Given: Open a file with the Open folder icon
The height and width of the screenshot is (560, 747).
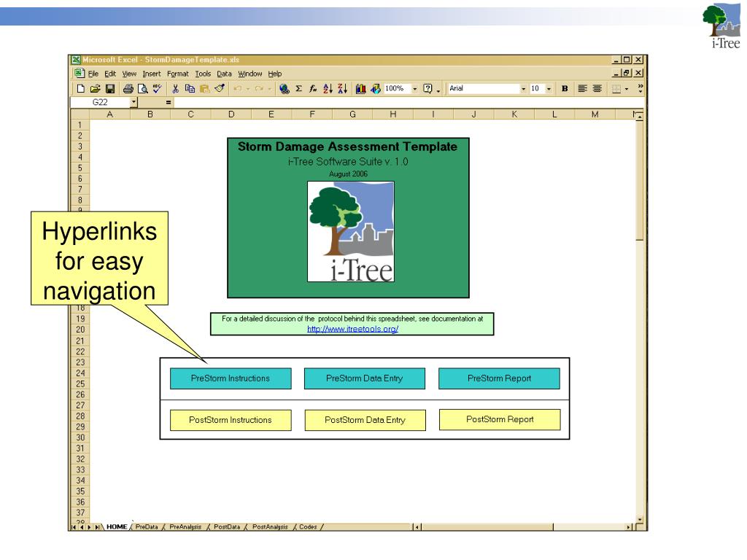Looking at the screenshot, I should point(96,88).
